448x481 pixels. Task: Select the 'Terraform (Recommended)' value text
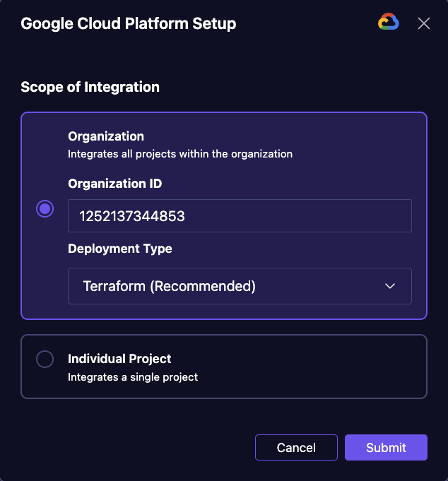pyautogui.click(x=169, y=286)
